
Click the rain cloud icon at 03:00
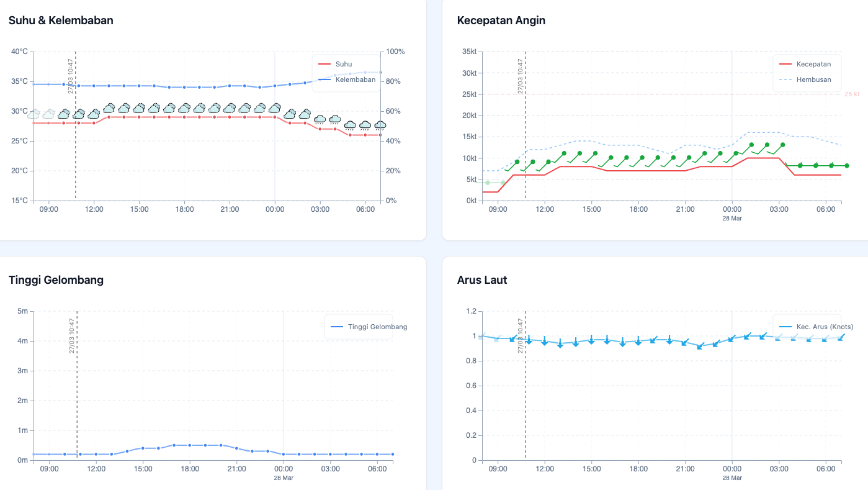(x=320, y=119)
